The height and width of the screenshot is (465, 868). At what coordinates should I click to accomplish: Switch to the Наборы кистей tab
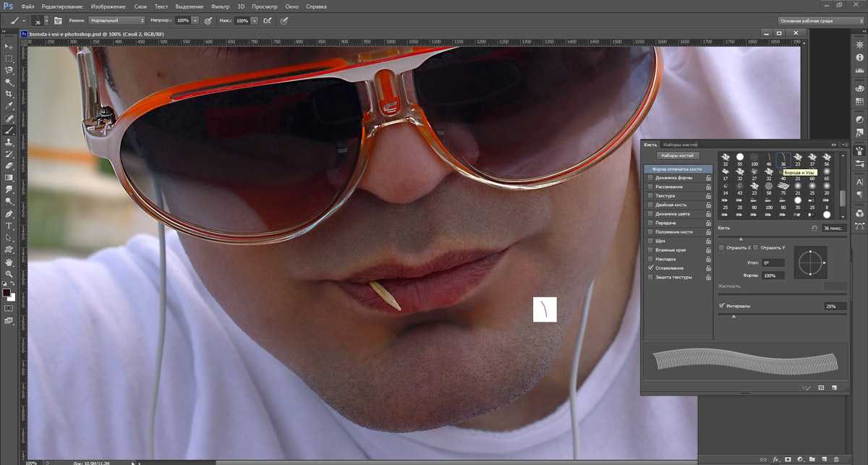pyautogui.click(x=680, y=145)
